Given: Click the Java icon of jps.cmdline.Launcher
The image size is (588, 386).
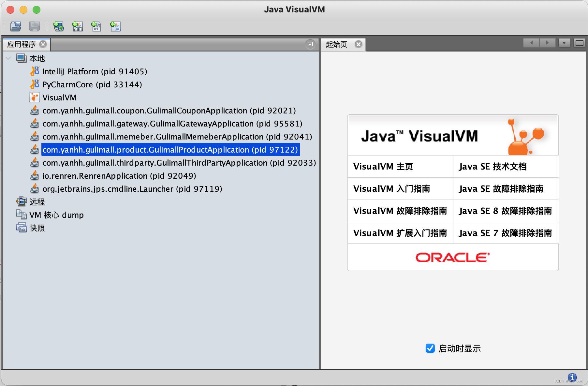Looking at the screenshot, I should [35, 189].
